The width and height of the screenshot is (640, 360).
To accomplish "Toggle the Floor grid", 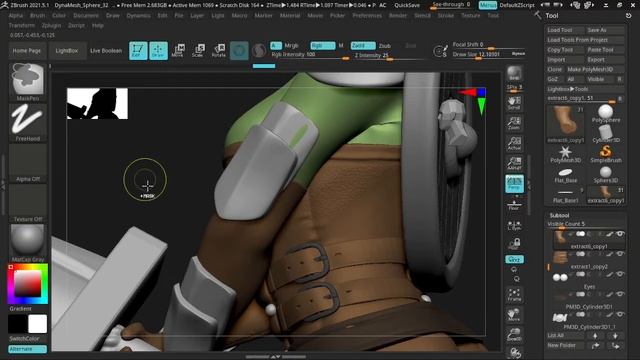I will (x=514, y=204).
